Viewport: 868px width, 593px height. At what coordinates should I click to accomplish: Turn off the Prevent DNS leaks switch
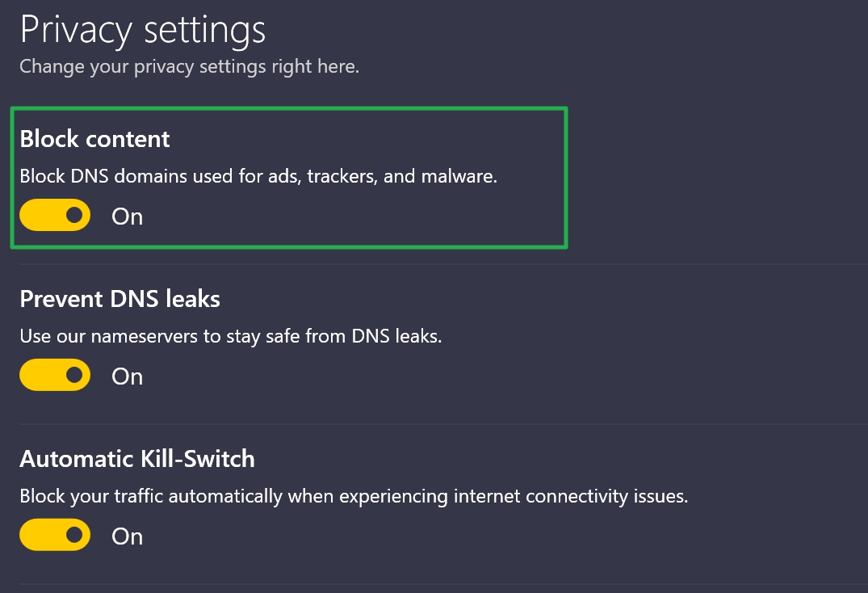click(x=54, y=375)
